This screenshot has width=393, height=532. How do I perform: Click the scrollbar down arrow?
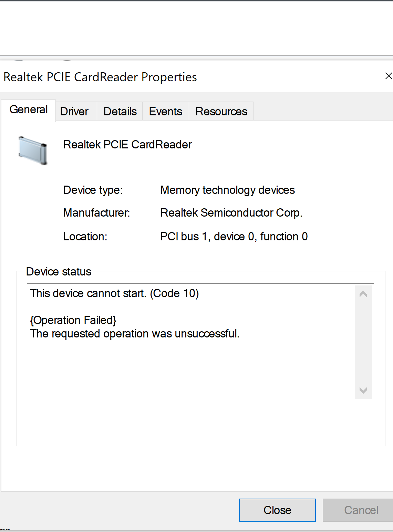click(x=363, y=390)
